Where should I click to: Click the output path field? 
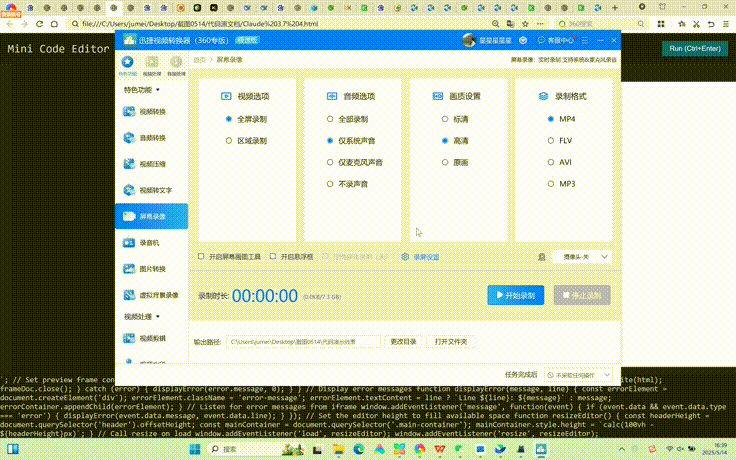point(304,342)
